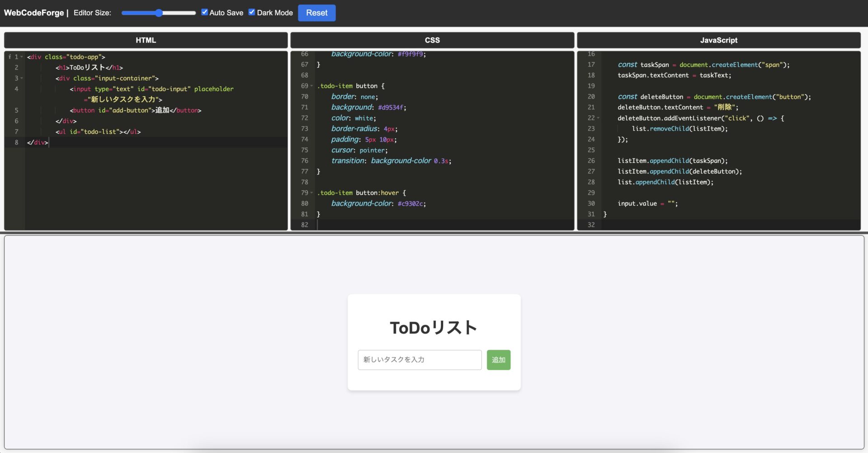The image size is (868, 453).
Task: Focus the 新しいタスクを入力 input field
Action: pyautogui.click(x=419, y=360)
